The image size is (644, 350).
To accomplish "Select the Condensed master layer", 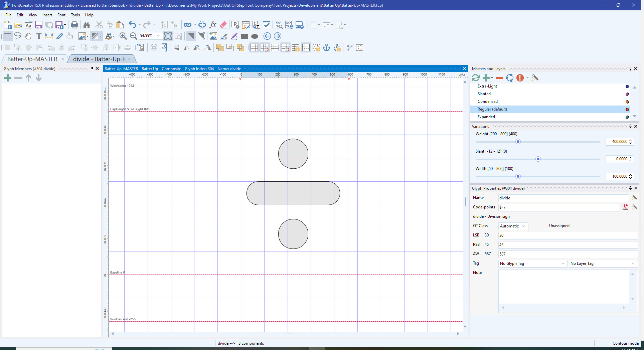I will pos(487,102).
